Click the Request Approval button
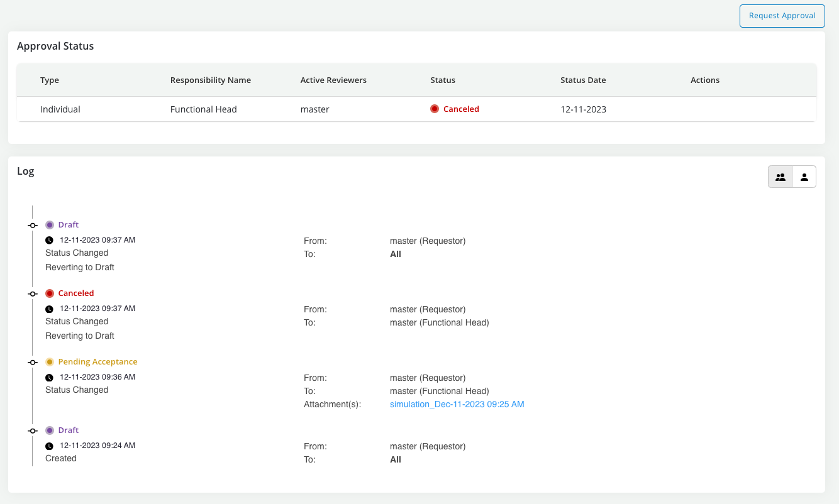 pos(782,16)
